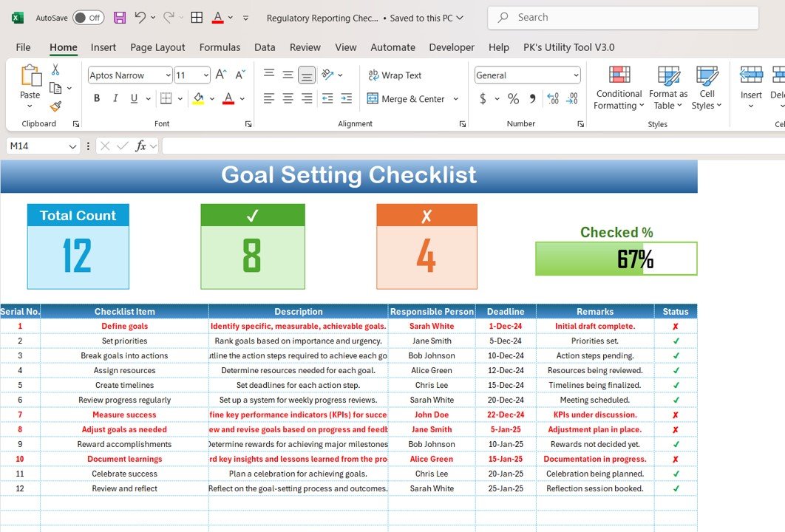The width and height of the screenshot is (785, 532).
Task: Click the Insert Function fx icon
Action: [140, 146]
